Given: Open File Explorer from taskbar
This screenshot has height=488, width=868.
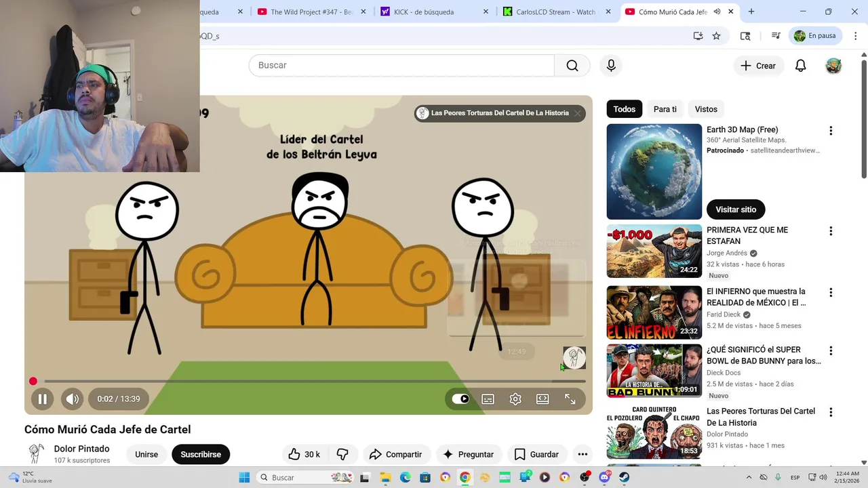Looking at the screenshot, I should [x=384, y=478].
